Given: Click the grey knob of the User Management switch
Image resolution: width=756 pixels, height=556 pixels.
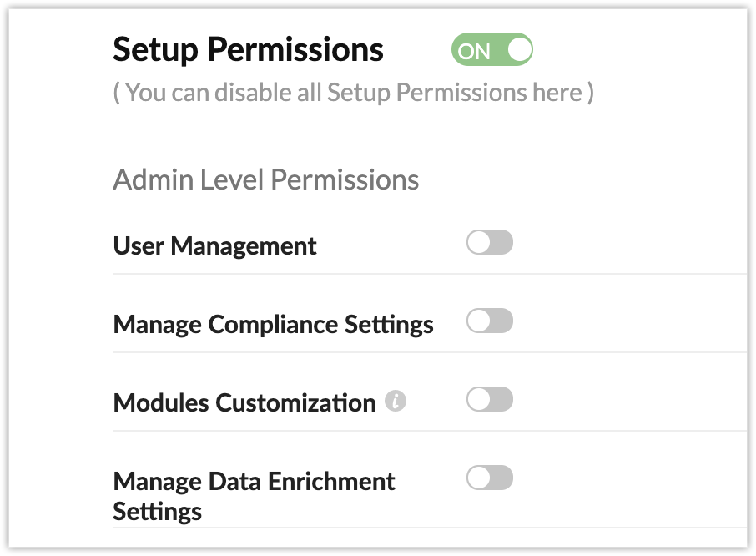Looking at the screenshot, I should [x=479, y=243].
